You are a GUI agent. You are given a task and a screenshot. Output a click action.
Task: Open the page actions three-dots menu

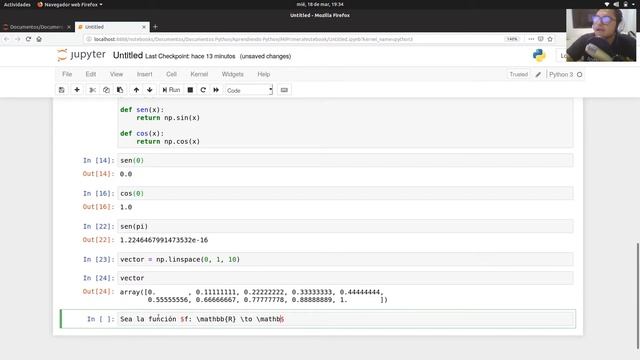point(531,39)
